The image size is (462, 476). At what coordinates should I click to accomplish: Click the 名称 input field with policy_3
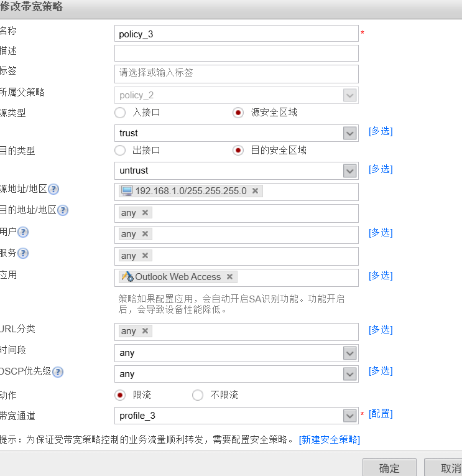coord(237,34)
